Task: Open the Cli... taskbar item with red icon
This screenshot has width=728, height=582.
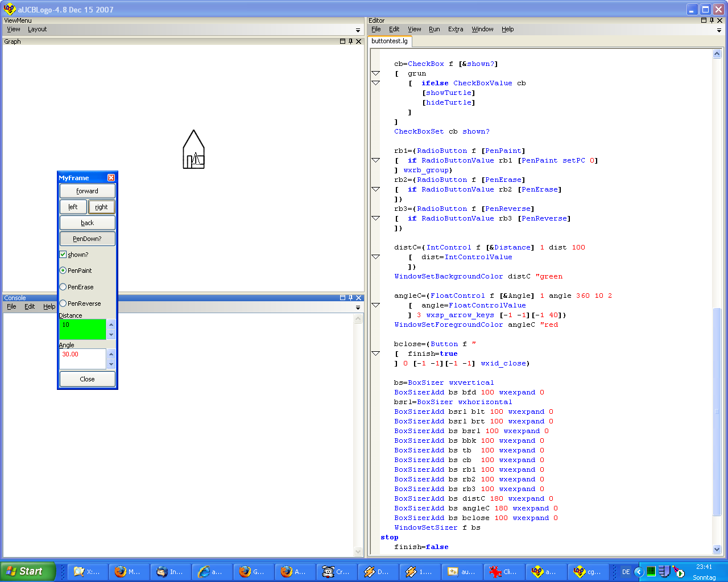Action: pos(504,572)
